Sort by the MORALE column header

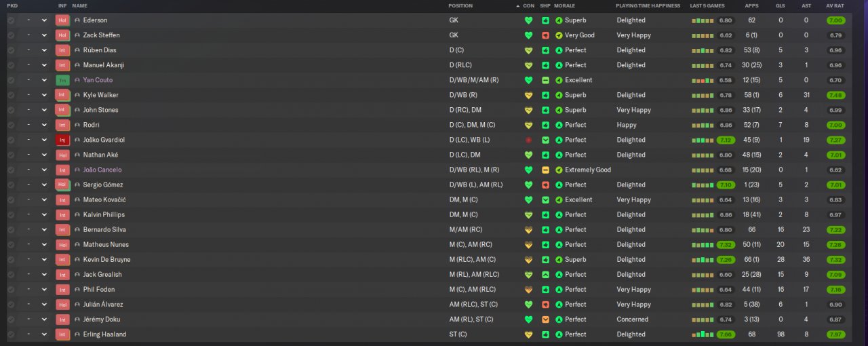click(564, 5)
